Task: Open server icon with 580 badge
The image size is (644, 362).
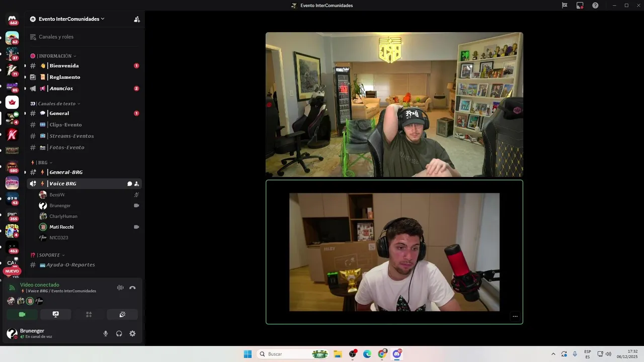Action: pyautogui.click(x=12, y=166)
